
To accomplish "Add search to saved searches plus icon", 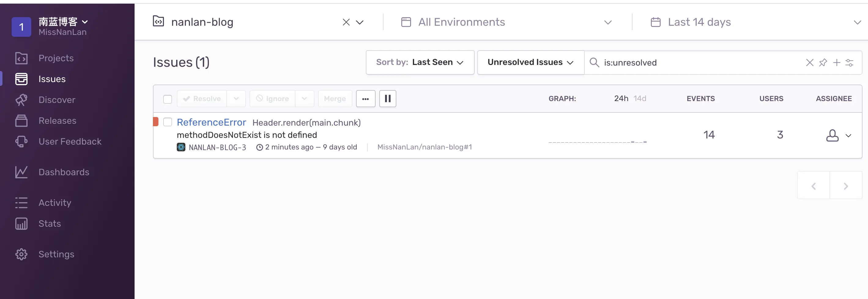I will point(836,62).
